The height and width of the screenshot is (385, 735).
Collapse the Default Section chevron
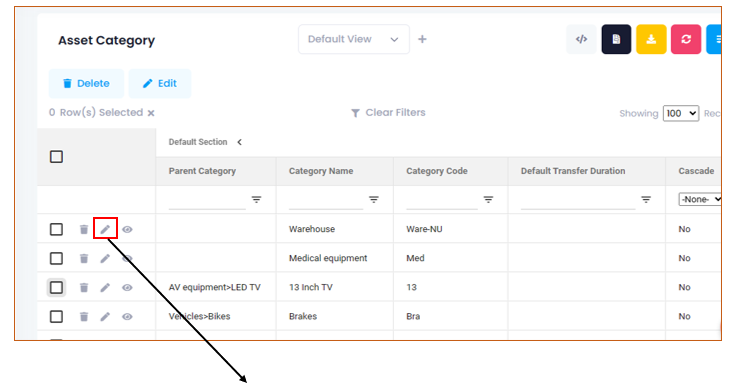click(x=240, y=142)
